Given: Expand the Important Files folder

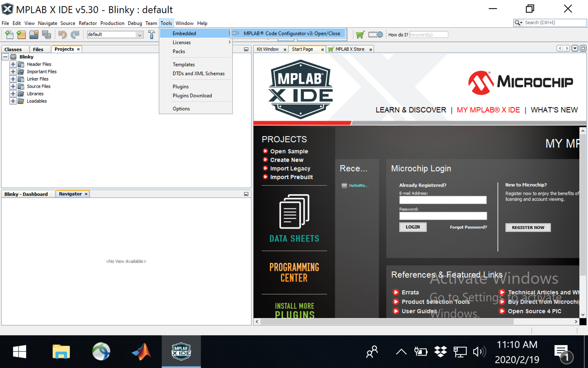Looking at the screenshot, I should tap(13, 72).
